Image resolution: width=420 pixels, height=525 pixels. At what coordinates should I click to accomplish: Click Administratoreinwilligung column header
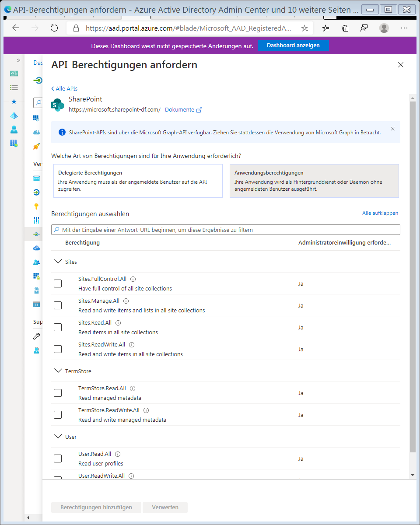[x=344, y=242]
